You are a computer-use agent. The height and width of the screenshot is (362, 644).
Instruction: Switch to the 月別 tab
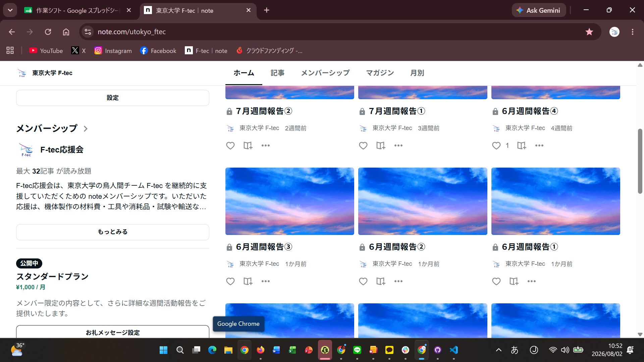click(417, 73)
